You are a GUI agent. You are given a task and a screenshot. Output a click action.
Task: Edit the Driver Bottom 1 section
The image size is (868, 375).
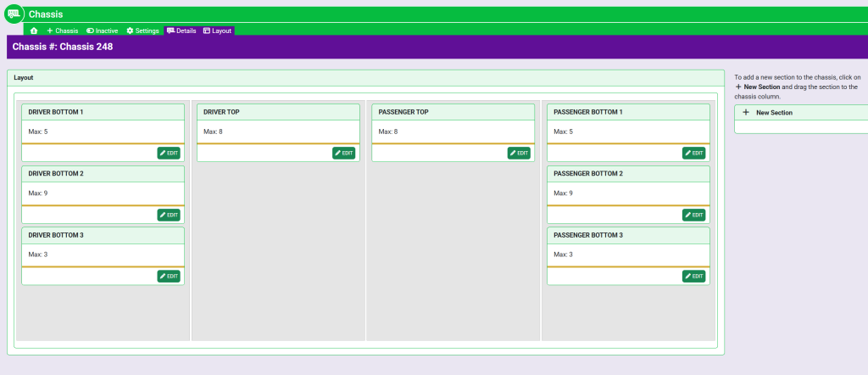[x=169, y=154]
